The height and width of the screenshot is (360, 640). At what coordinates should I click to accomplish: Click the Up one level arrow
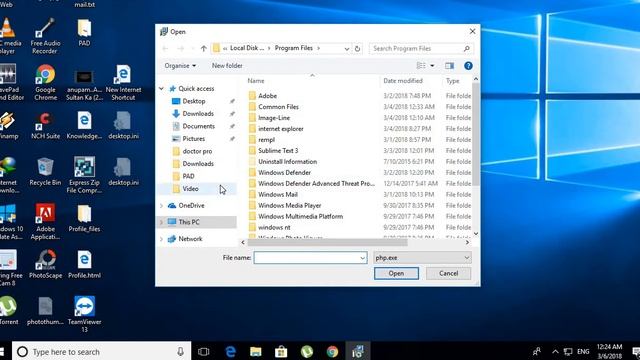(x=204, y=49)
